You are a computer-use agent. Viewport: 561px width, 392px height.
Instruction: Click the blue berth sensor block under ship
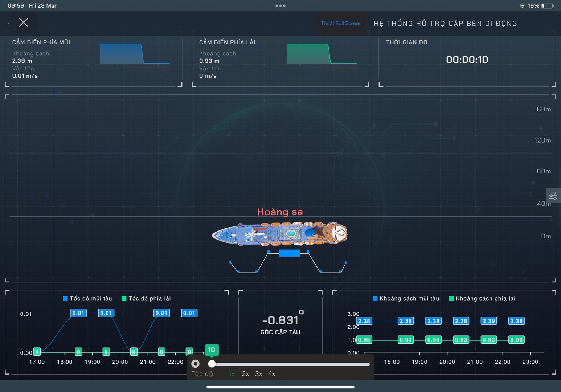[289, 253]
